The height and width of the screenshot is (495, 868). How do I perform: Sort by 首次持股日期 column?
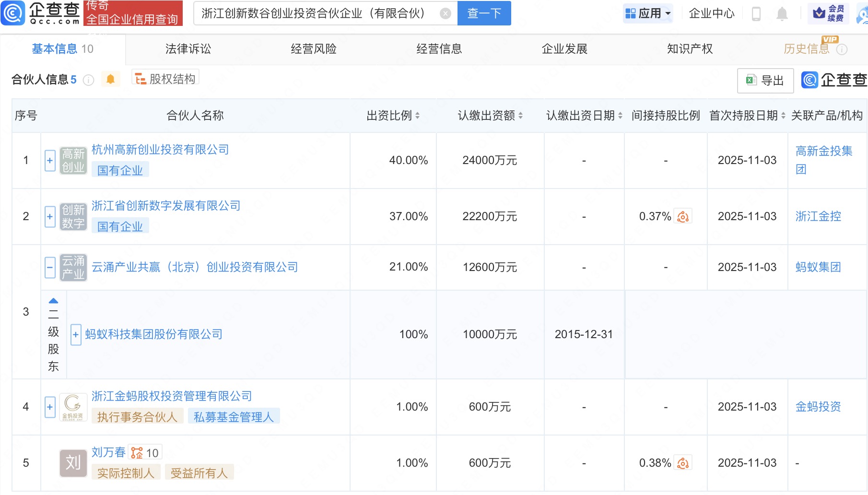click(783, 116)
